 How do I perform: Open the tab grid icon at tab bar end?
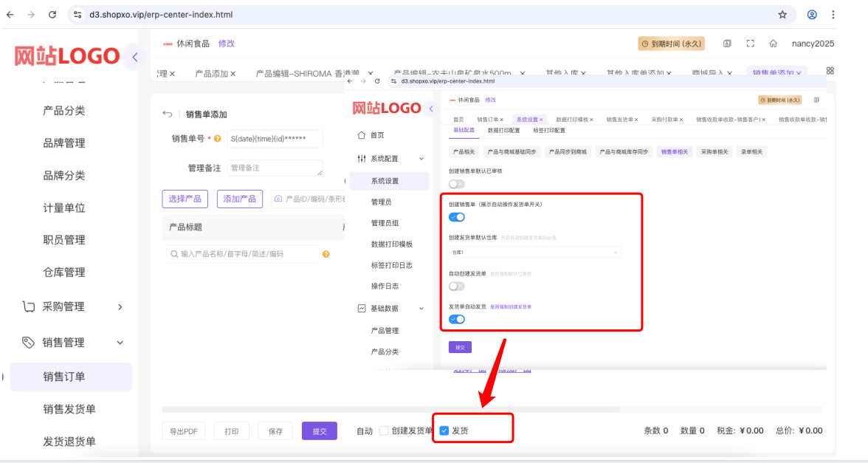point(830,71)
